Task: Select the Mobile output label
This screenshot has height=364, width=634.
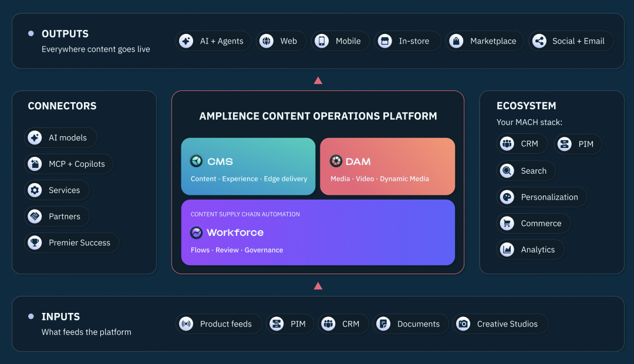Action: pos(348,41)
